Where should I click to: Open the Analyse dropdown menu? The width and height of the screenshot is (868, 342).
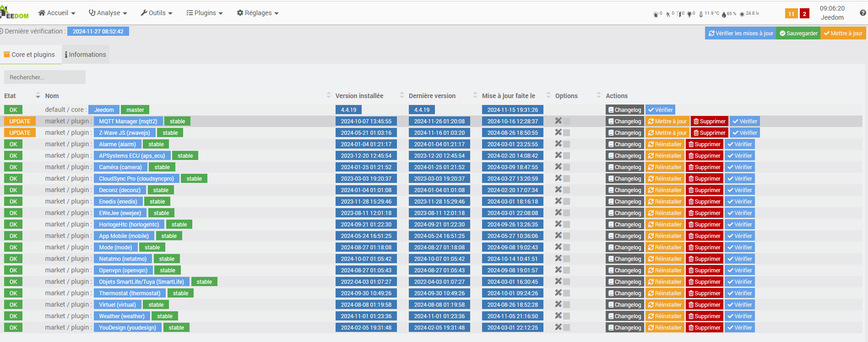pos(108,13)
